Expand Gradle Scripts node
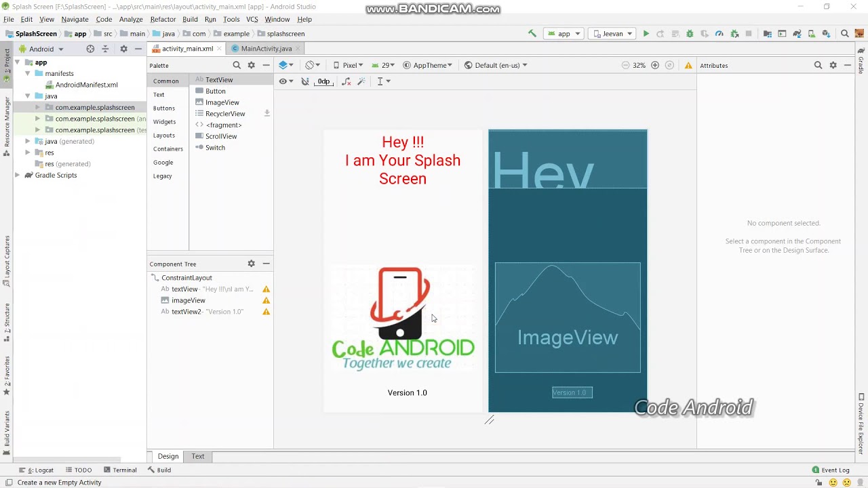This screenshot has width=868, height=488. point(18,175)
